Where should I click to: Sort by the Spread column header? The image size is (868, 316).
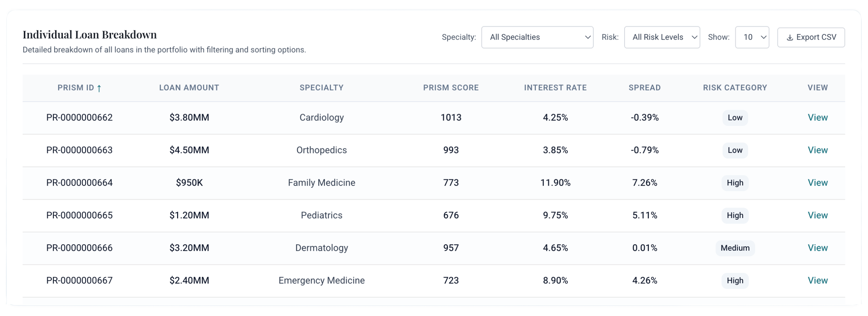(x=644, y=88)
